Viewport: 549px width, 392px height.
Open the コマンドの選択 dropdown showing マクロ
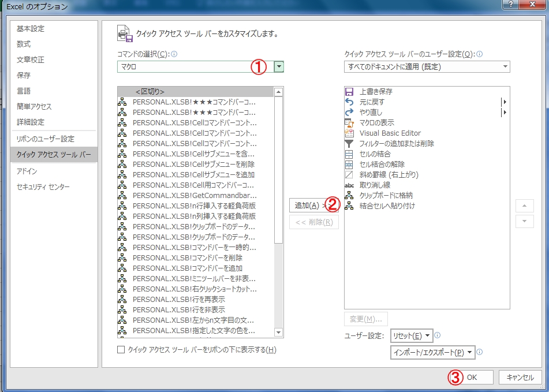click(278, 66)
